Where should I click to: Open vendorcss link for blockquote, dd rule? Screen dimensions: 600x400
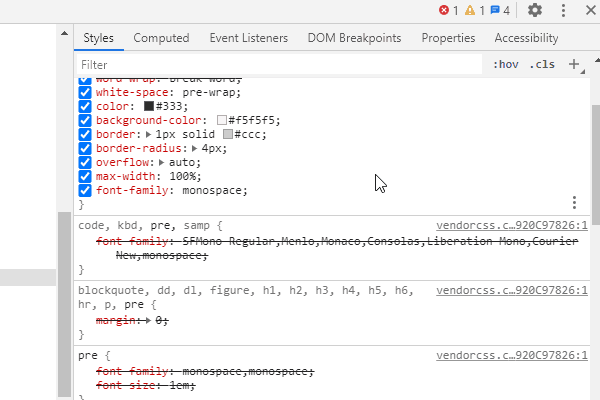(x=512, y=291)
